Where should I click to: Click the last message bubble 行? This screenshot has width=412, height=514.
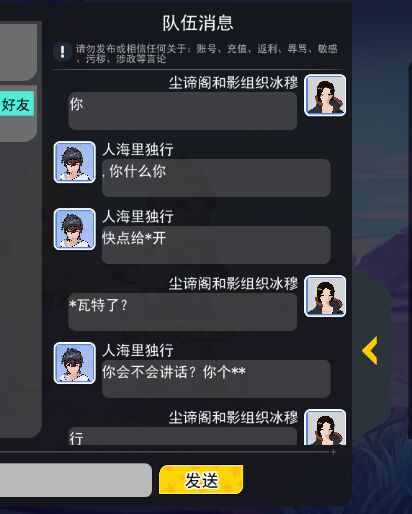[183, 436]
